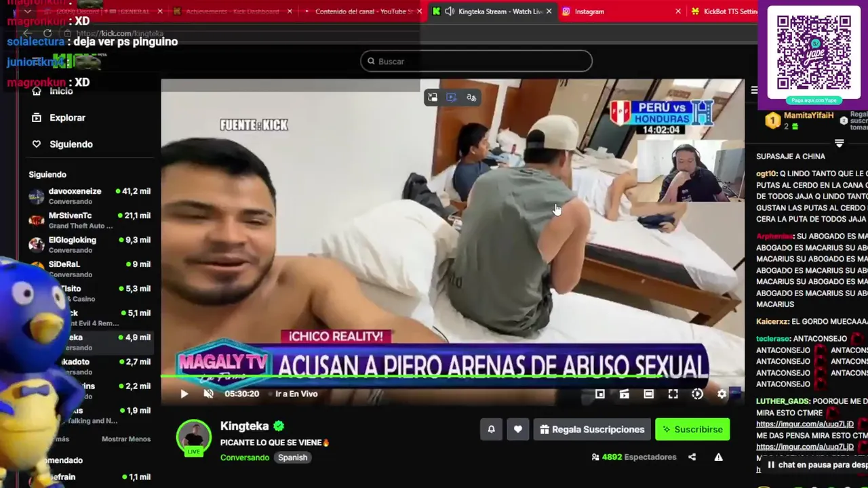
Task: Switch to Achievements Kick Dashboard tab
Action: 232,12
